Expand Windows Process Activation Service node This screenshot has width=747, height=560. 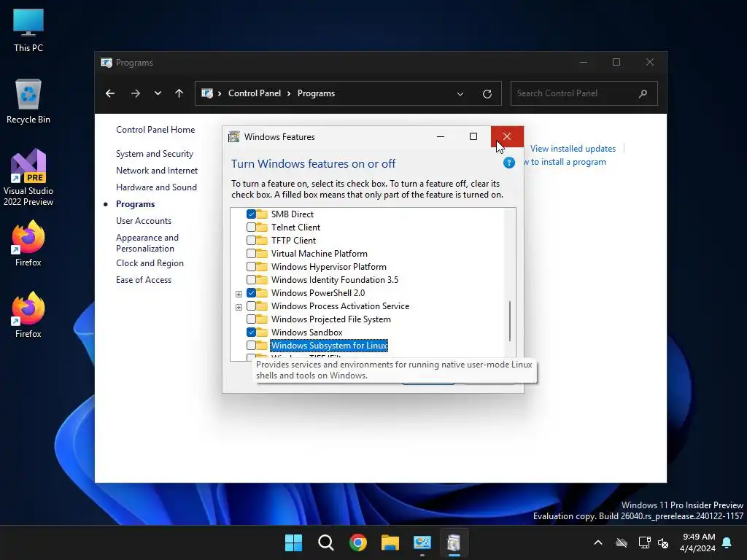(x=239, y=307)
